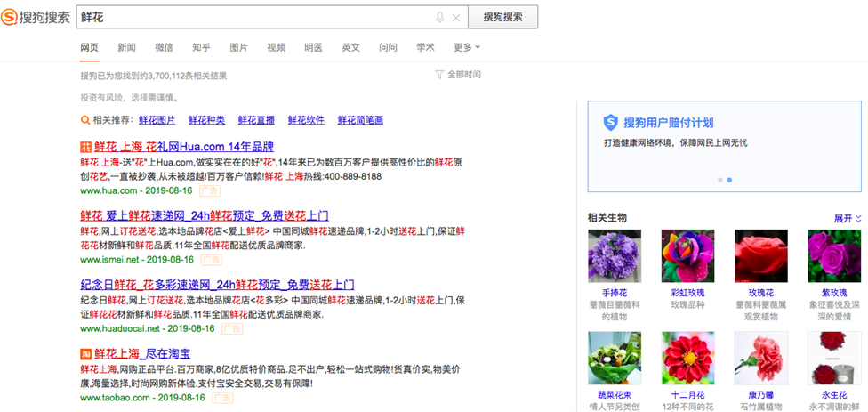Click the blue shield icon in the banner

pos(611,123)
